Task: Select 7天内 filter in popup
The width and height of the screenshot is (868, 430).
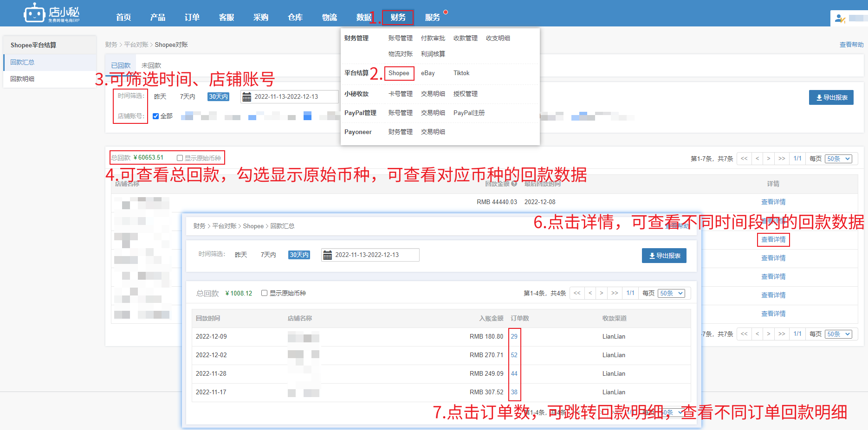Action: pos(268,255)
